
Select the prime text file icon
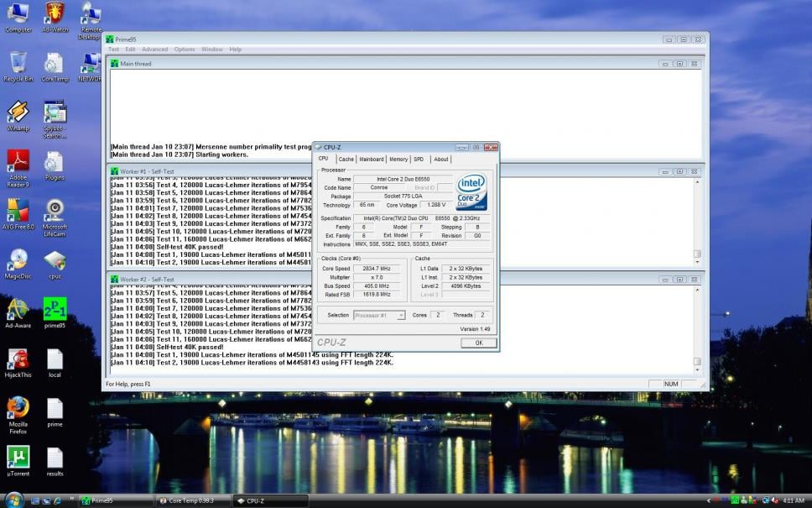point(55,412)
